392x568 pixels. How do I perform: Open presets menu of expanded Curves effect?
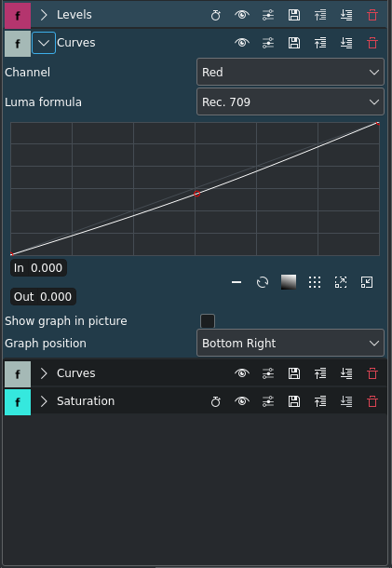click(268, 43)
